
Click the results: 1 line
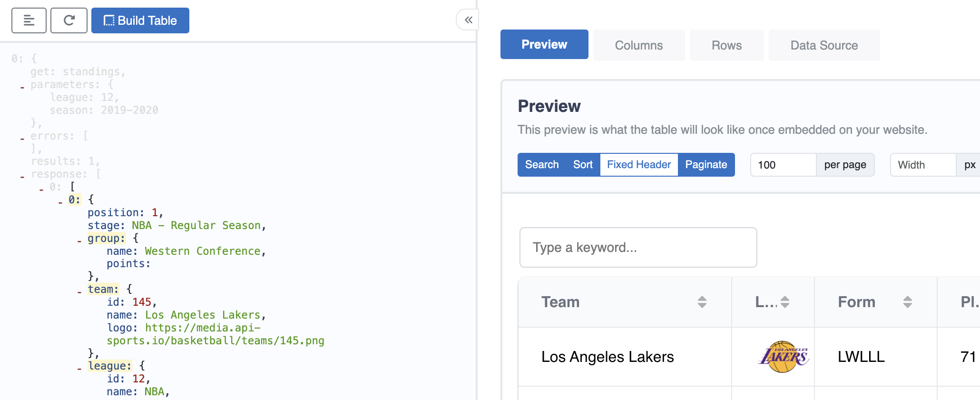(65, 161)
